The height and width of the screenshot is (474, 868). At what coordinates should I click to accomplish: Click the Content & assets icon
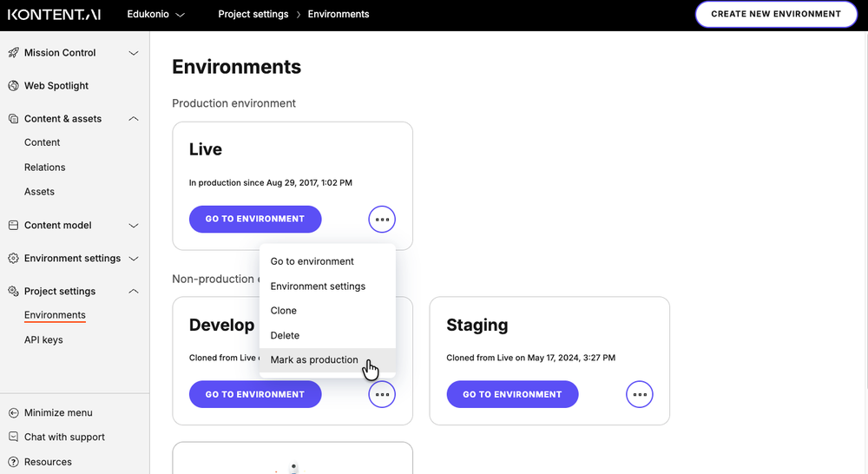[13, 119]
